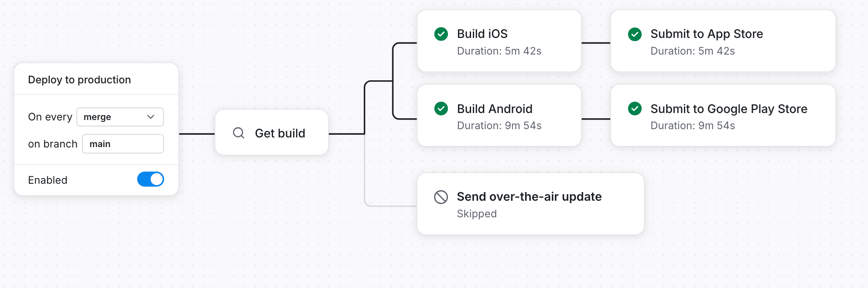The image size is (868, 288).
Task: Select the Get build step
Action: [280, 133]
